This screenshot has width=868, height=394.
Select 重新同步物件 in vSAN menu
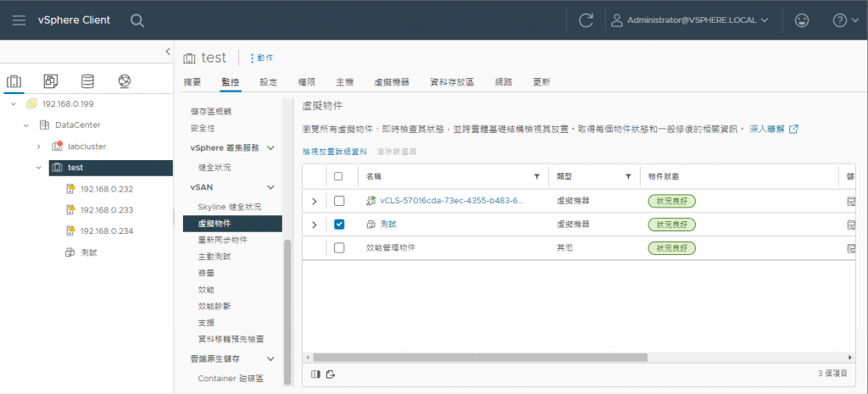[x=223, y=240]
